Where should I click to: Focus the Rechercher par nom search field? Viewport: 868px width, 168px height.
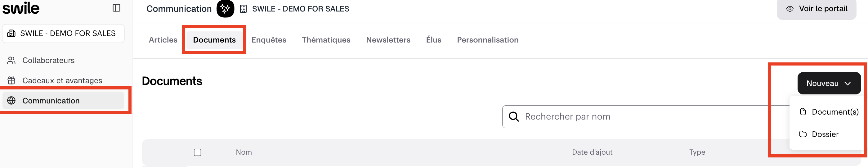point(640,117)
